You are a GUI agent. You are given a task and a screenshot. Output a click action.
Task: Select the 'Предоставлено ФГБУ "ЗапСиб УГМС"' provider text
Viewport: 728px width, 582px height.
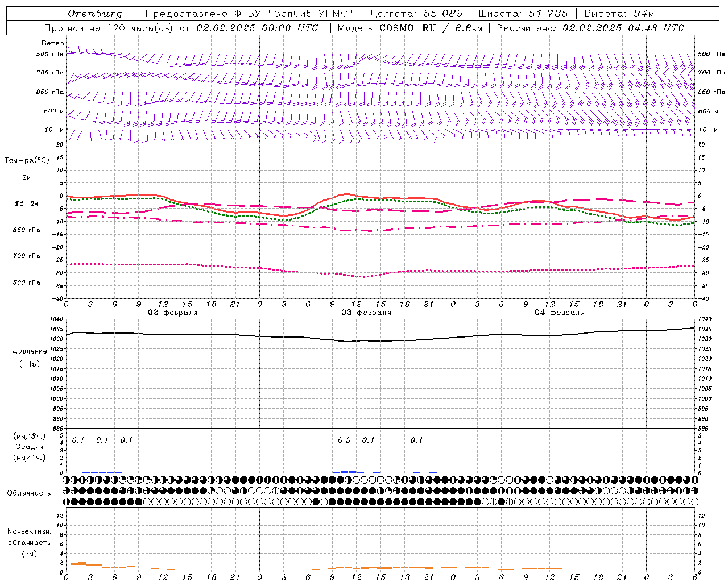pyautogui.click(x=250, y=14)
